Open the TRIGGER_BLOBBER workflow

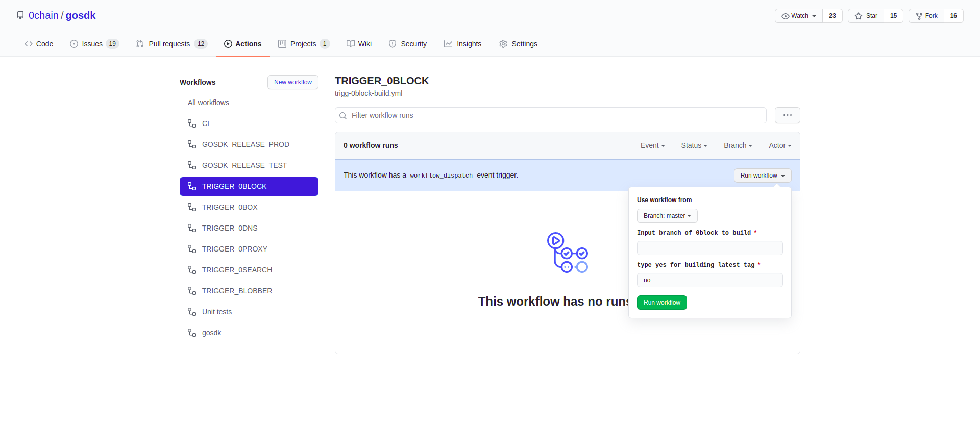(249, 291)
